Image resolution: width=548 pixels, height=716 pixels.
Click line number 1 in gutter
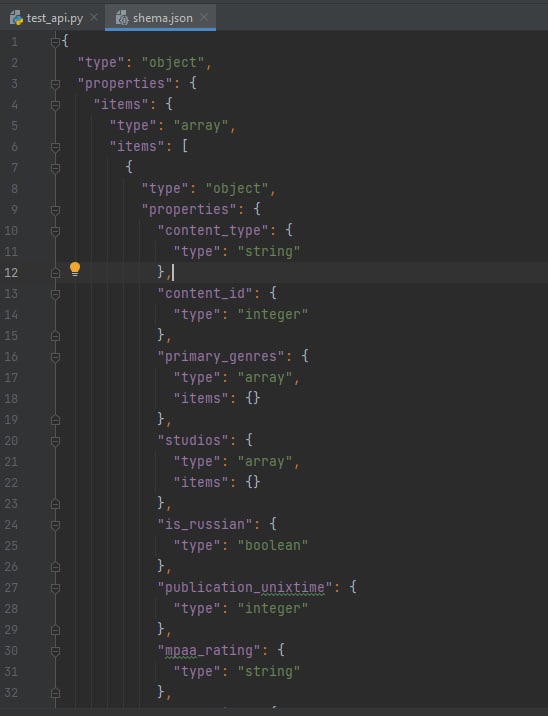15,42
